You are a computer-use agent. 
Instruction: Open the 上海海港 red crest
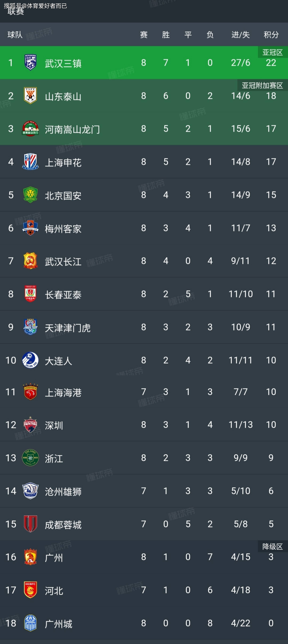coord(30,392)
